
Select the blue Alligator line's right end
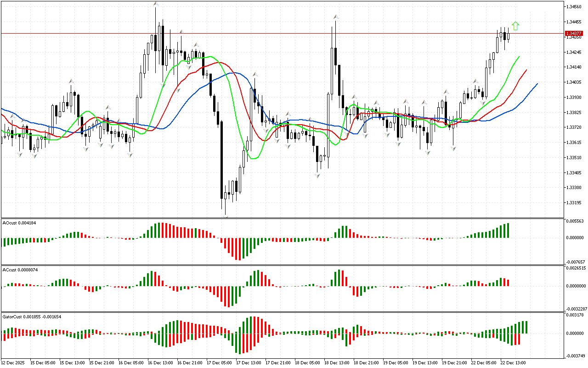(x=537, y=84)
